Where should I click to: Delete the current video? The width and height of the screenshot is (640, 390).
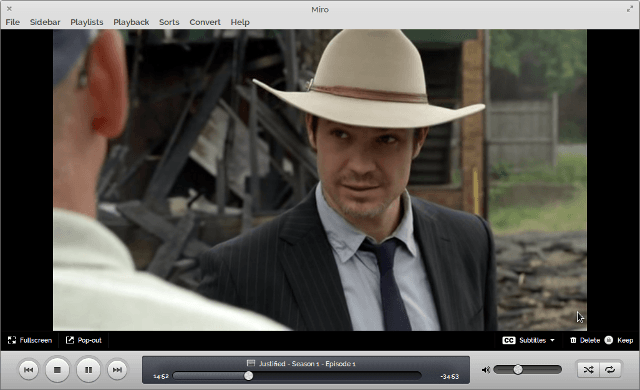click(585, 340)
